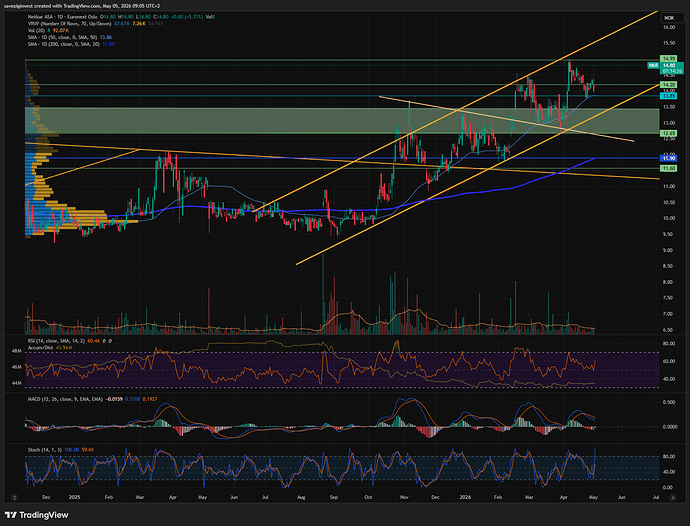690x526 pixels.
Task: Click the 14.80 last price label
Action: pyautogui.click(x=672, y=65)
